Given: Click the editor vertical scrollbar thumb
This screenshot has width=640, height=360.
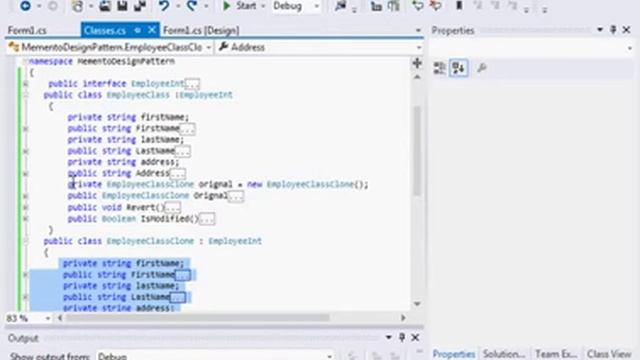Looking at the screenshot, I should pos(417,151).
